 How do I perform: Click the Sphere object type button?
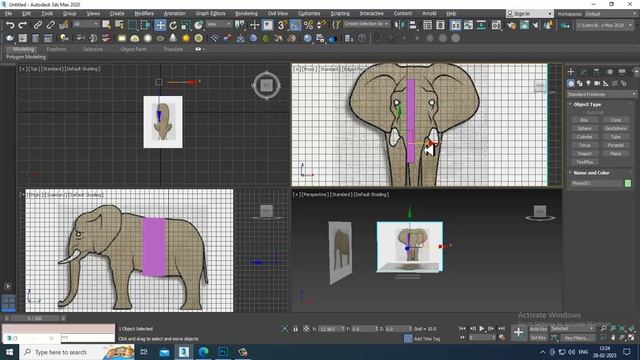[x=584, y=129]
